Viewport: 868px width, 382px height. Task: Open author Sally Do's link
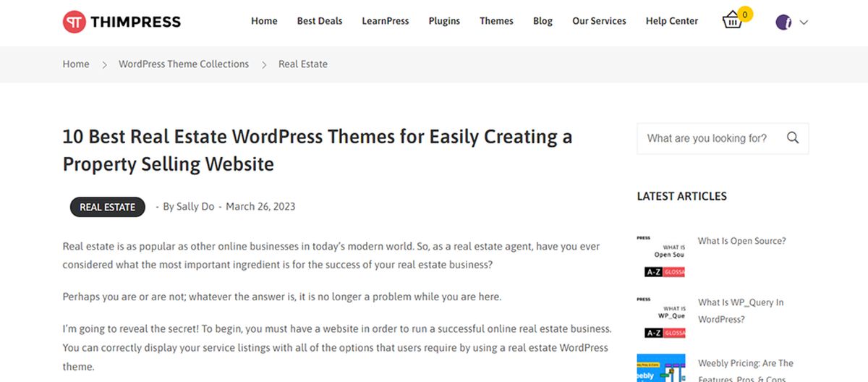click(195, 206)
